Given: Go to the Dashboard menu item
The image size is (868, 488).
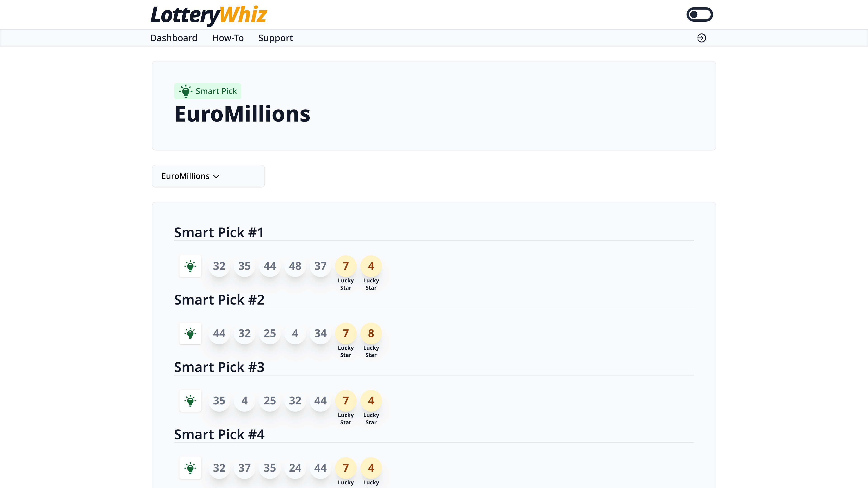Looking at the screenshot, I should click(x=174, y=38).
